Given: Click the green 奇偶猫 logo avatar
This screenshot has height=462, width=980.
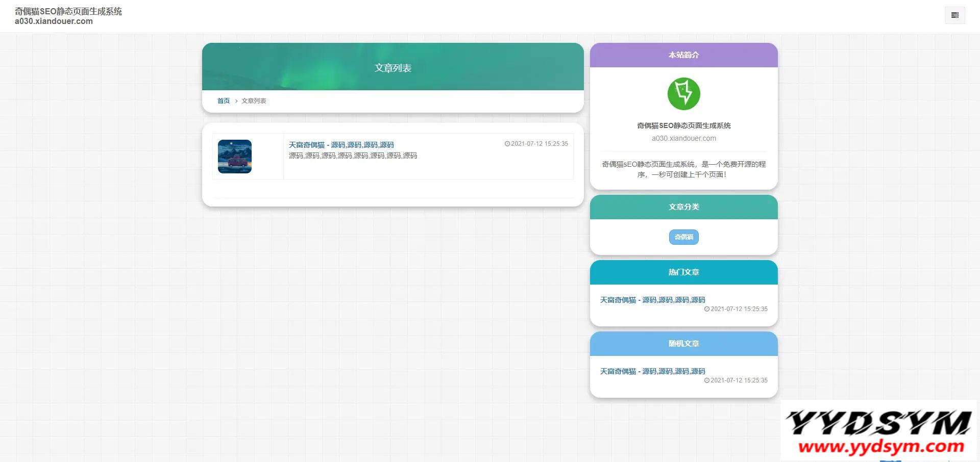Looking at the screenshot, I should pos(683,94).
